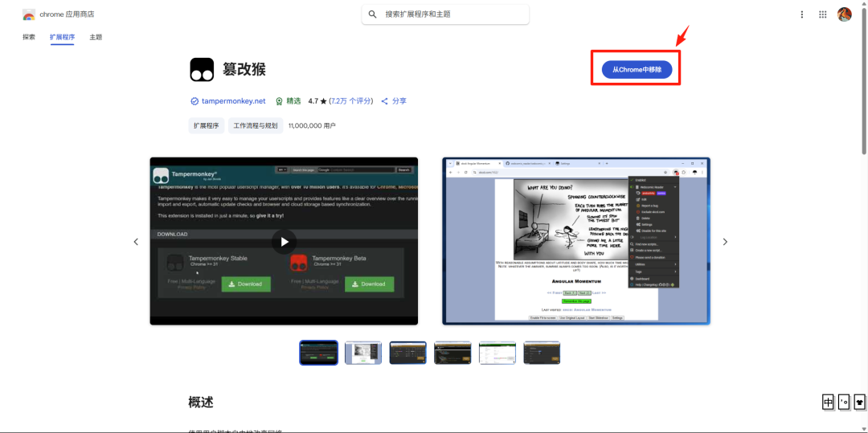Select the sixth screenshot thumbnail
Screen dimensions: 868x433
pos(542,353)
